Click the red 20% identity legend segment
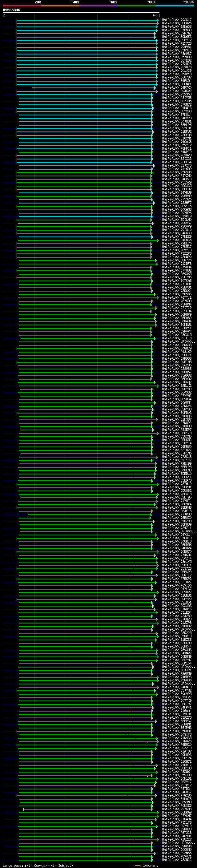The image size is (197, 868). (22, 6)
